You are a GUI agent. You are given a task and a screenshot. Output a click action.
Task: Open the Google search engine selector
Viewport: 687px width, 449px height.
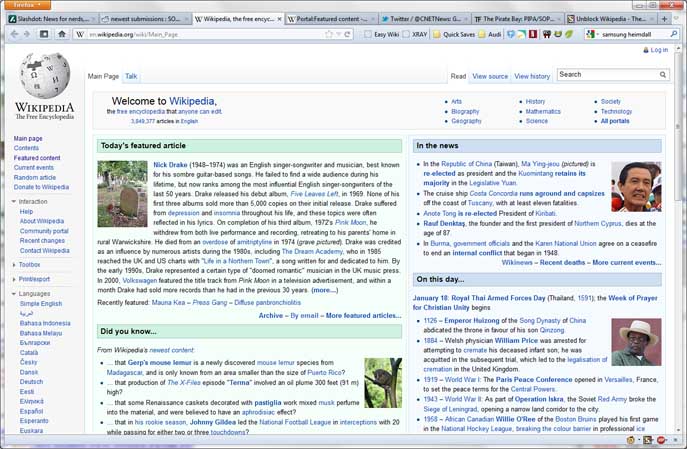point(591,34)
